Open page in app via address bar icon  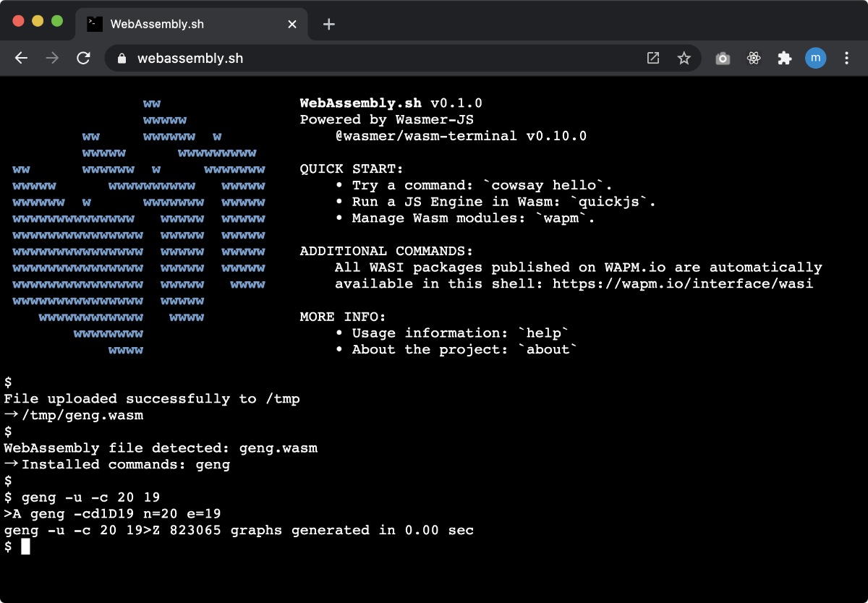653,59
